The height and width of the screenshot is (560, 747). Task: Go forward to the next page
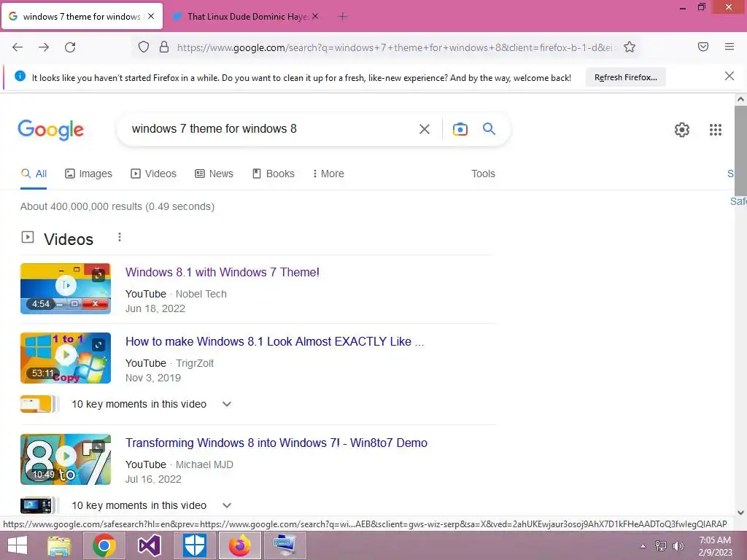coord(44,47)
